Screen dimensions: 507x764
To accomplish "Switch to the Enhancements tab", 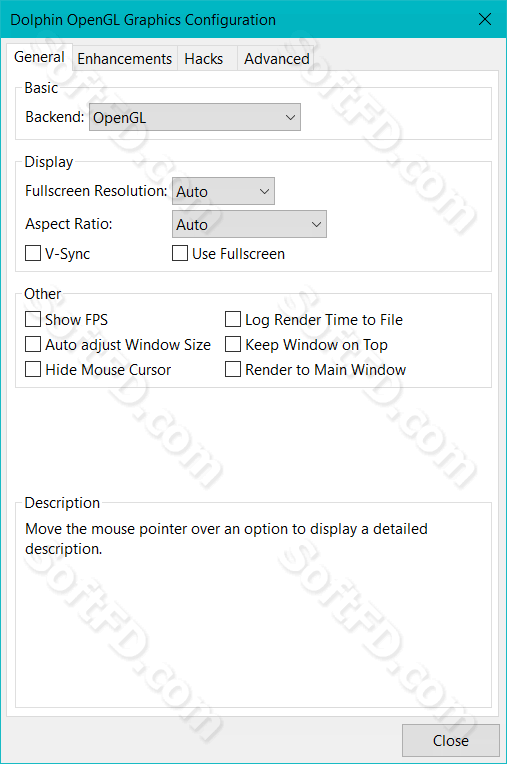I will click(125, 58).
